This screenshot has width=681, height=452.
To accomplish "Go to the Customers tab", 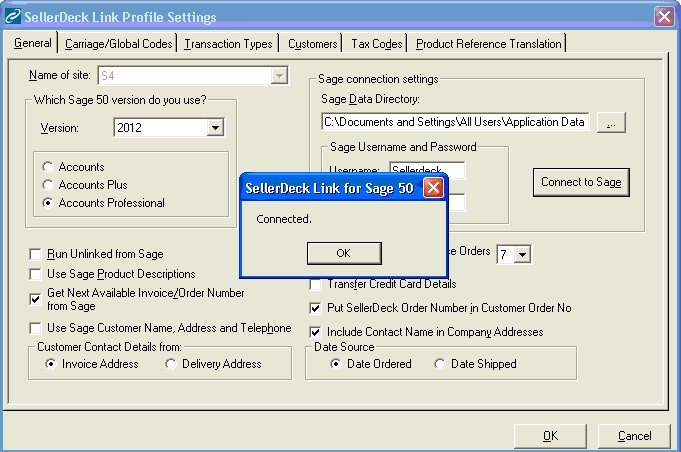I will point(312,44).
